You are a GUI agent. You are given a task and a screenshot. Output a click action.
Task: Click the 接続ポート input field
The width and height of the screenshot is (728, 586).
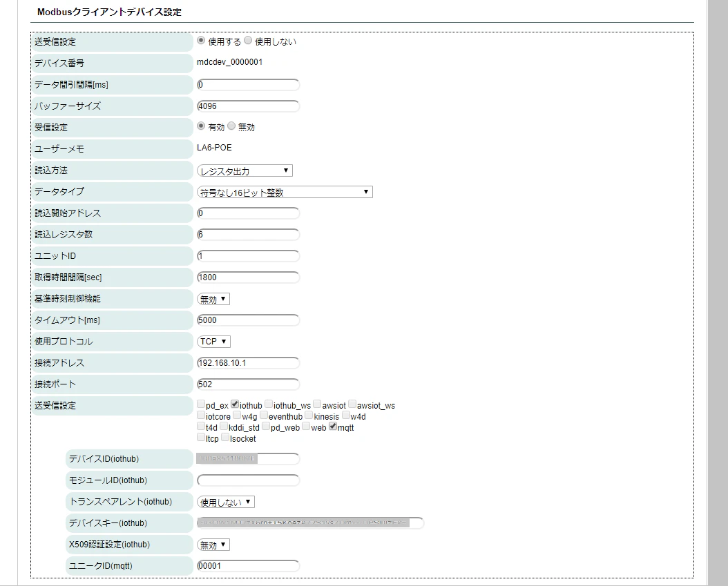coord(249,384)
